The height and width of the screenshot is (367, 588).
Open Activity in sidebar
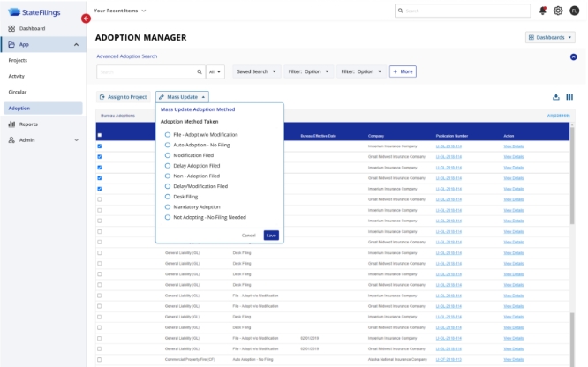click(x=16, y=76)
